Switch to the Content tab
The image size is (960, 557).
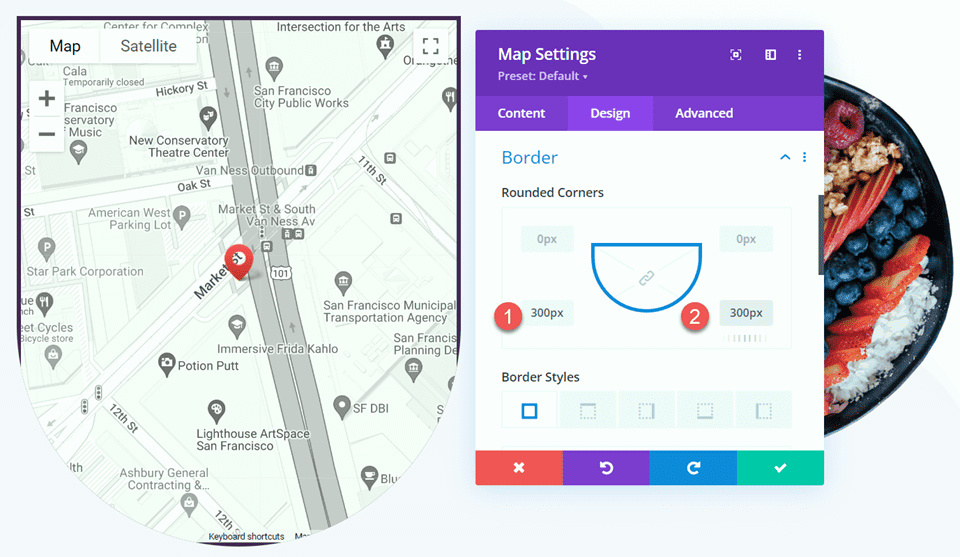tap(521, 113)
